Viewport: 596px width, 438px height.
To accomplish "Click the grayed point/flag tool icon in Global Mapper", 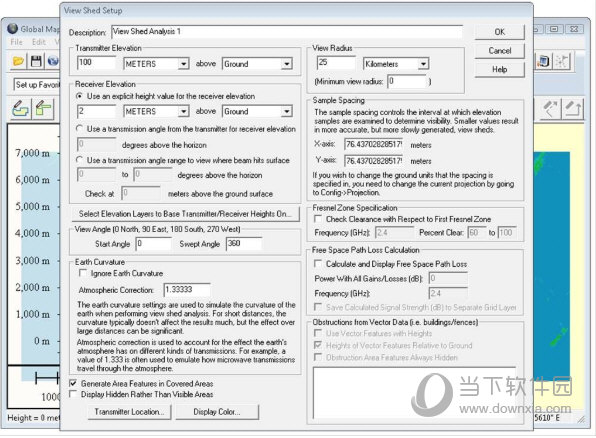I will (x=561, y=61).
